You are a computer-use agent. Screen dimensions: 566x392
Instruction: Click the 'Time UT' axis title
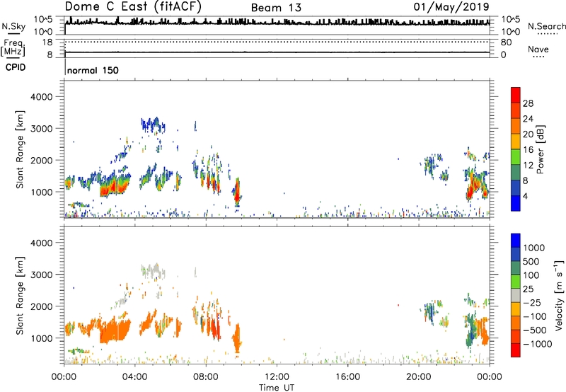tap(277, 388)
